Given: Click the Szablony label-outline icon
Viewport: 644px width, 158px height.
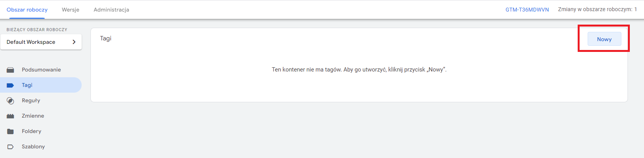Looking at the screenshot, I should pyautogui.click(x=10, y=147).
